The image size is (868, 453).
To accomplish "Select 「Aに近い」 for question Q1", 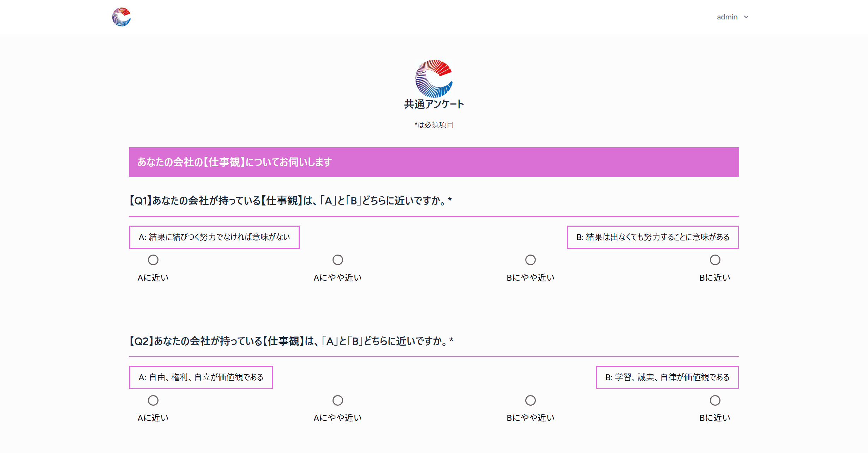I will click(x=153, y=260).
